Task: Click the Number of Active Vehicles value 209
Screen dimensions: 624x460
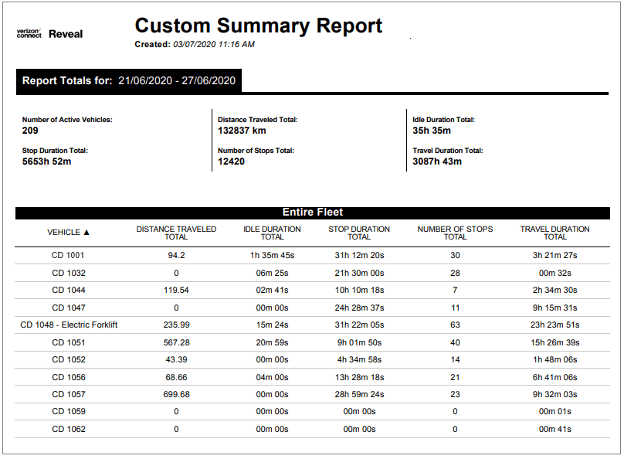Action: 30,130
